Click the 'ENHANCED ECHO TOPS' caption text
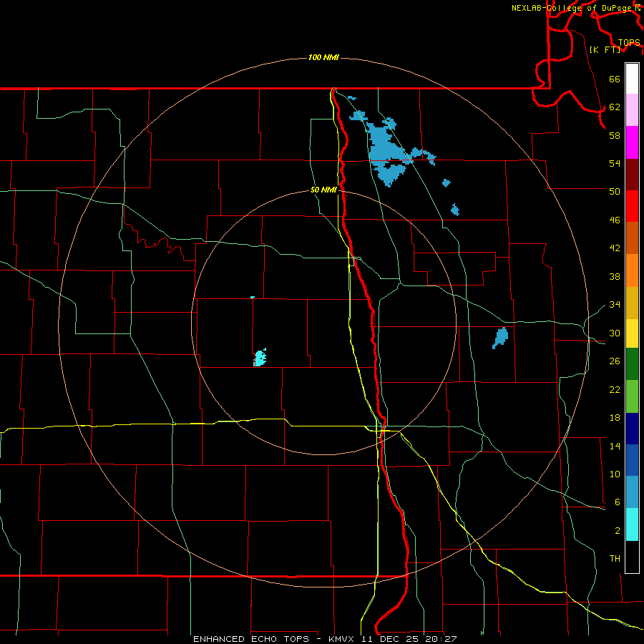The width and height of the screenshot is (644, 644). (x=251, y=639)
